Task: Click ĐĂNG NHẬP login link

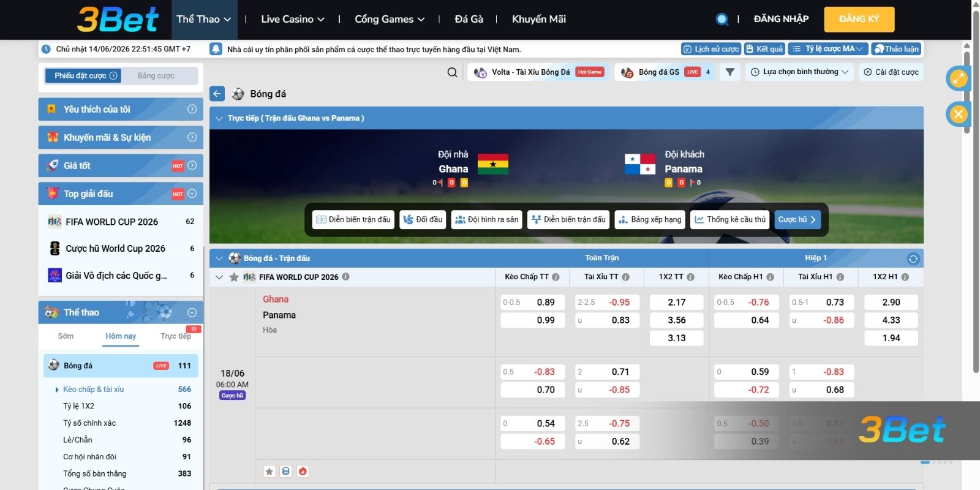Action: pyautogui.click(x=781, y=19)
